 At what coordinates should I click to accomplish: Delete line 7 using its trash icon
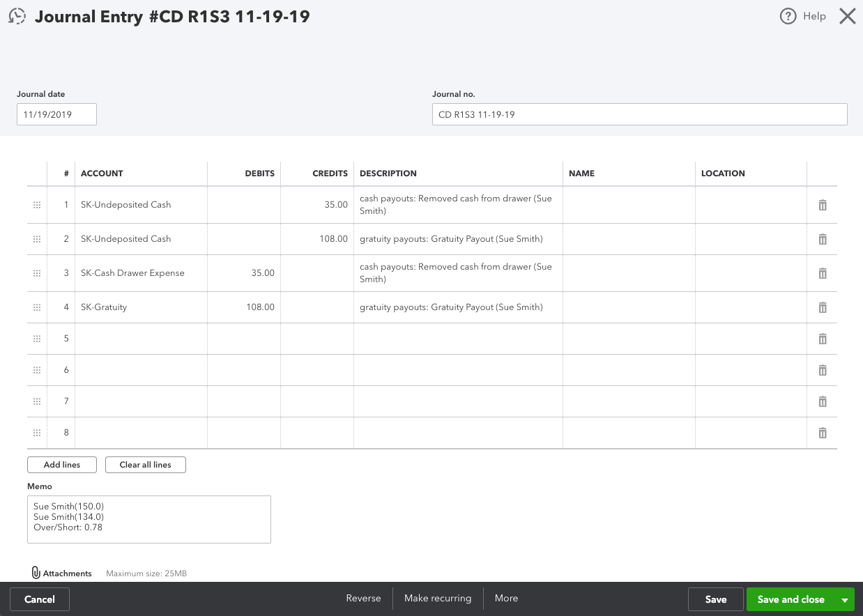click(823, 401)
